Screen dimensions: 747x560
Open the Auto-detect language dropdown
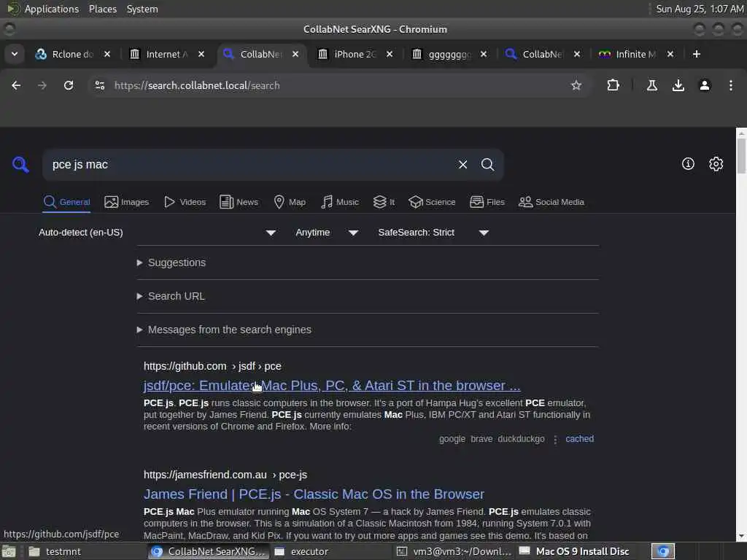click(158, 233)
